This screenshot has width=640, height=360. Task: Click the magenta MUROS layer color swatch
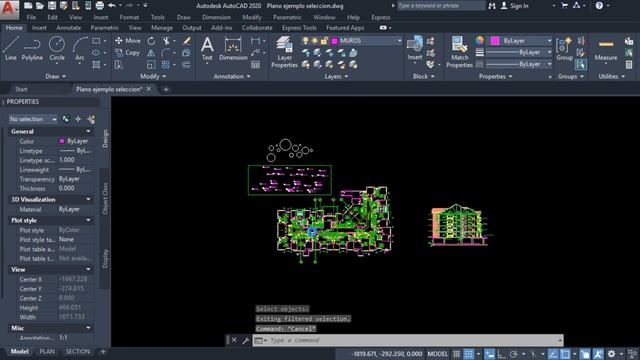(x=335, y=41)
